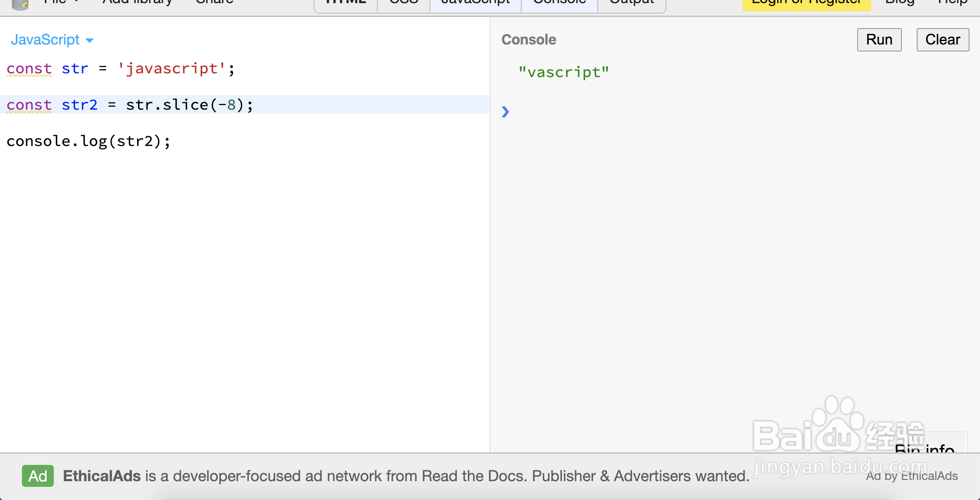This screenshot has height=500, width=980.
Task: Click the EthicalAds advertisement text
Action: click(406, 476)
